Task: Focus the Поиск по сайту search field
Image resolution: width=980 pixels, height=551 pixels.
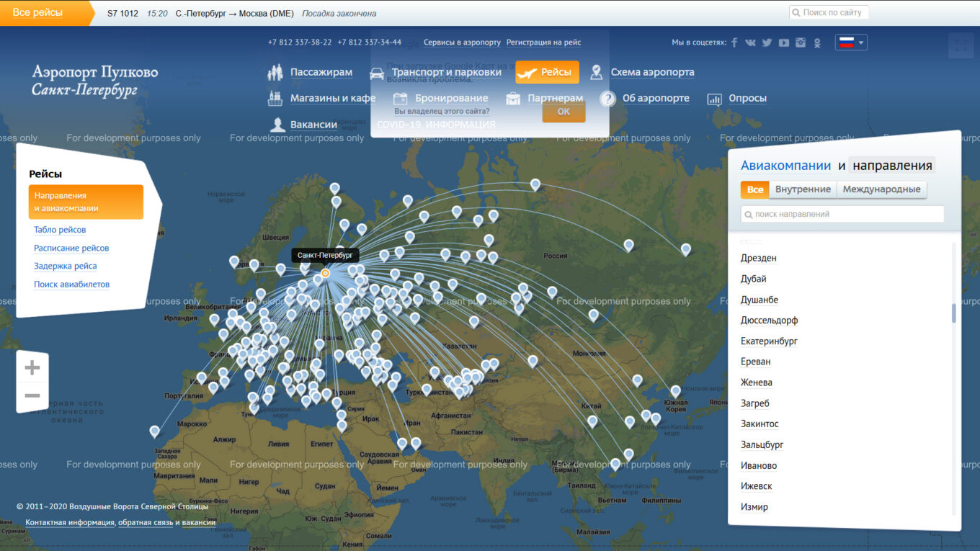Action: click(x=829, y=12)
